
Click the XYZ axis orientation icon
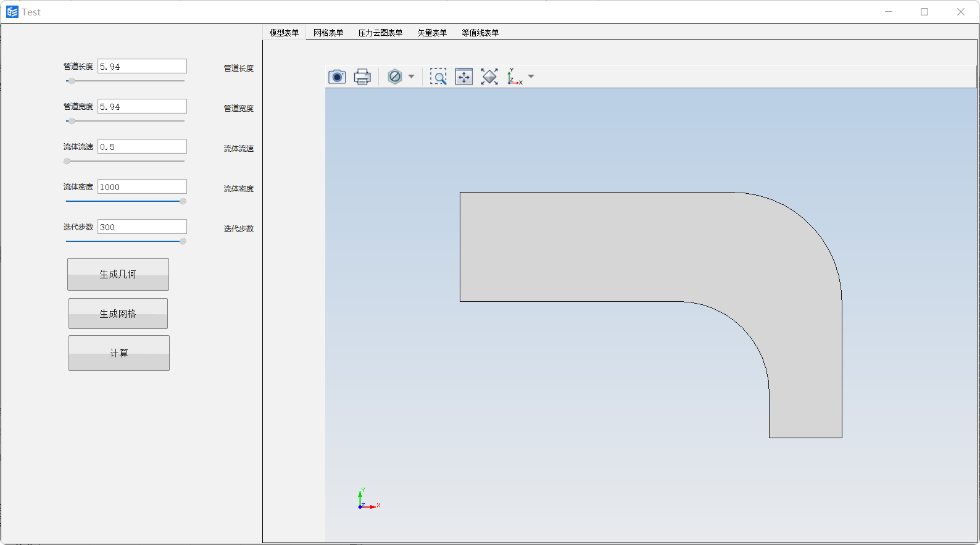(x=514, y=77)
